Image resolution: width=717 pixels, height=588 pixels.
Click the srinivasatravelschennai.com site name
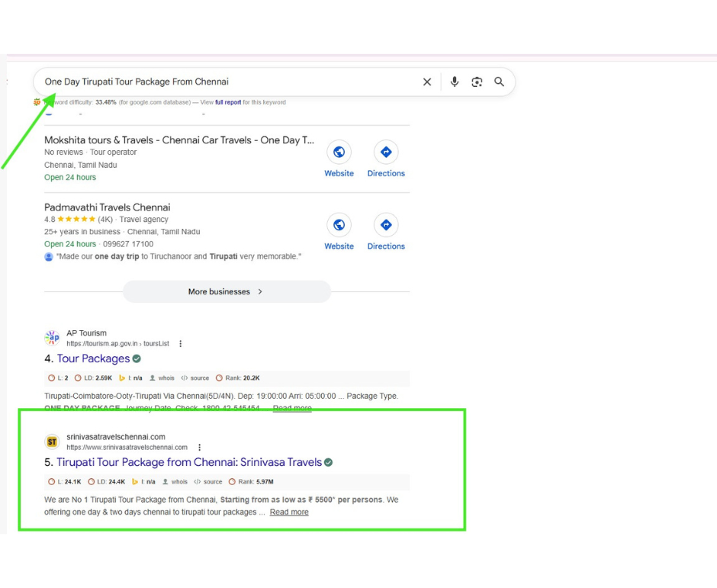(116, 437)
